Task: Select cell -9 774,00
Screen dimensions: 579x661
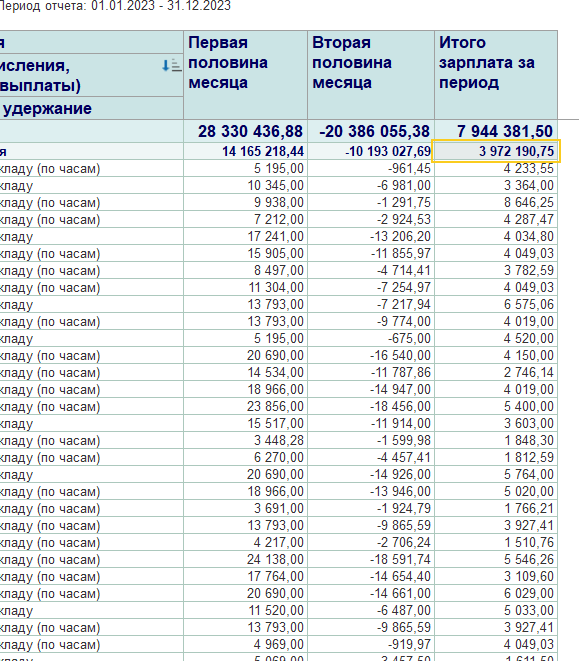Action: click(x=371, y=321)
